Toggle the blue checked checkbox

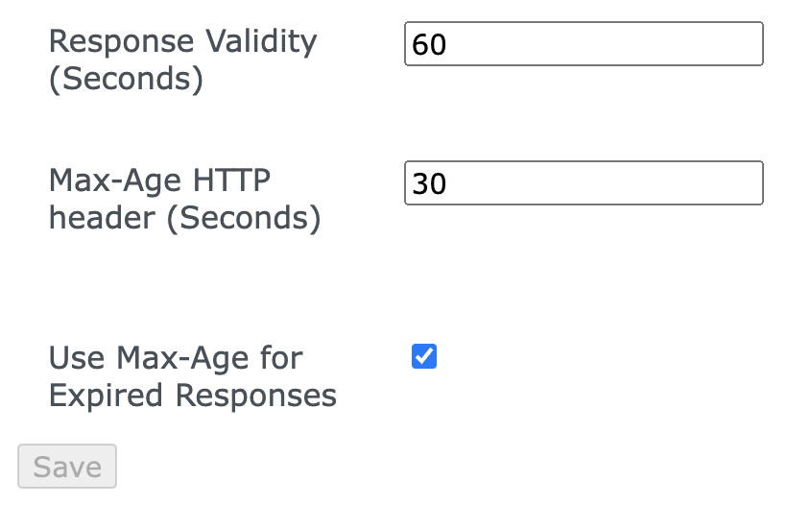424,357
